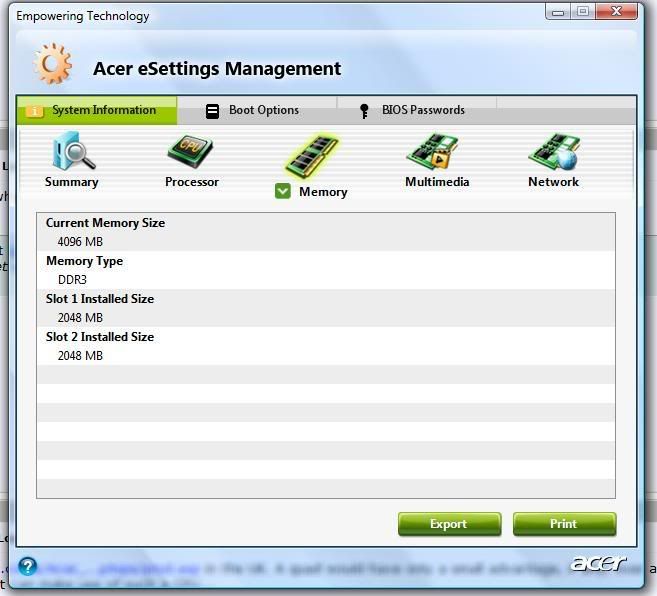Open the Network card globe icon
This screenshot has height=596, width=657.
click(x=554, y=151)
